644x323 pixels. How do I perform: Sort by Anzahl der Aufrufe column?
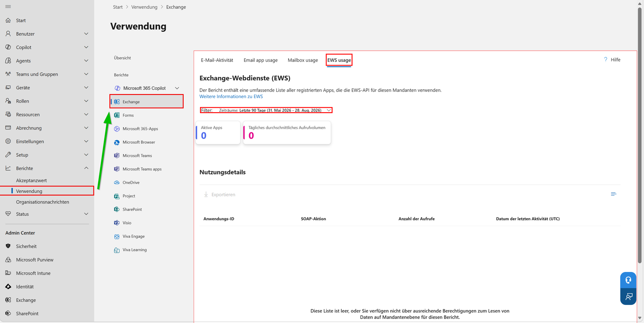[417, 219]
